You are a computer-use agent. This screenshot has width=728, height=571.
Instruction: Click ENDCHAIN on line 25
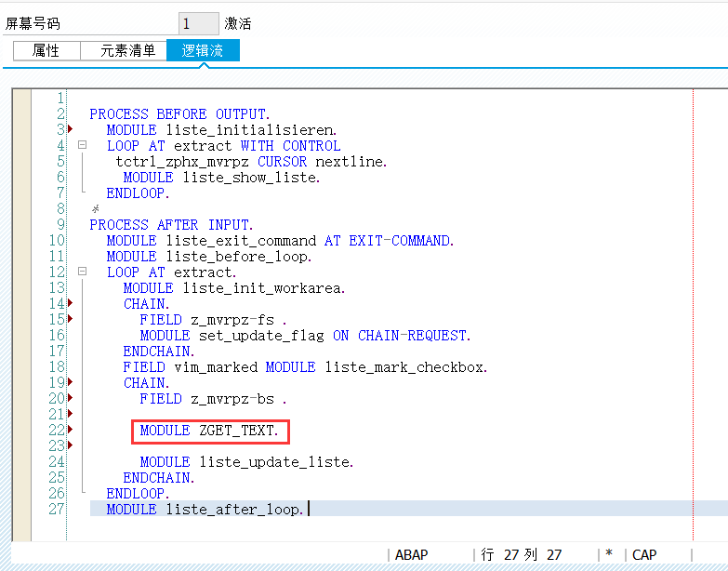tap(159, 478)
